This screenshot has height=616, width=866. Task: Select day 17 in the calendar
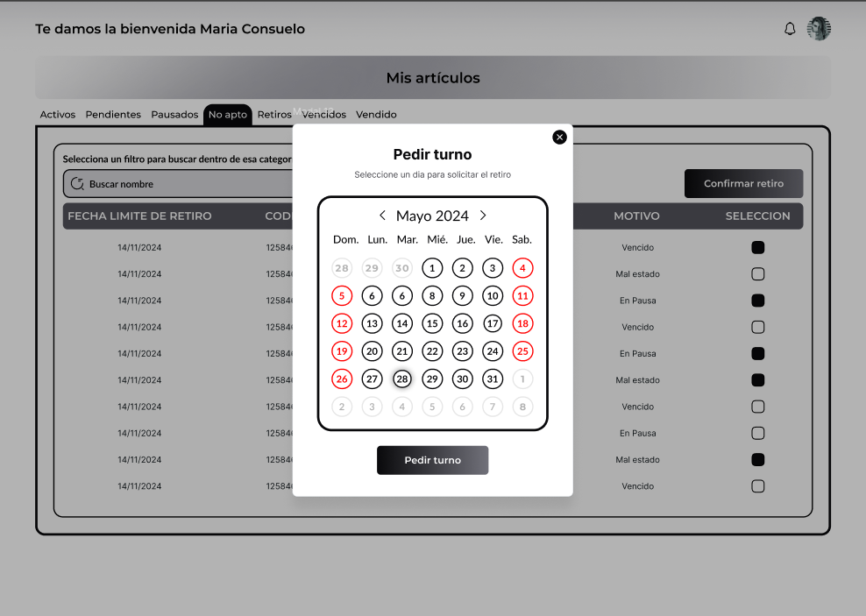tap(493, 323)
